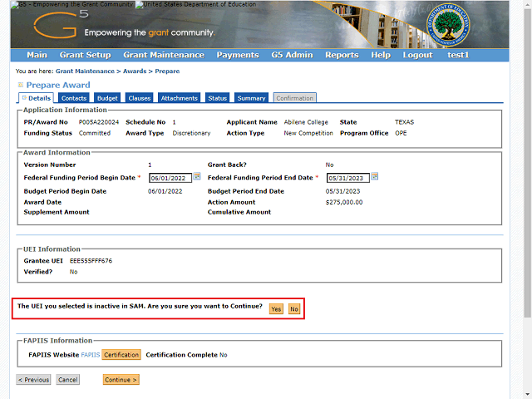Viewport: 532px width, 399px height.
Task: Go back with the Previous button
Action: [x=33, y=380]
